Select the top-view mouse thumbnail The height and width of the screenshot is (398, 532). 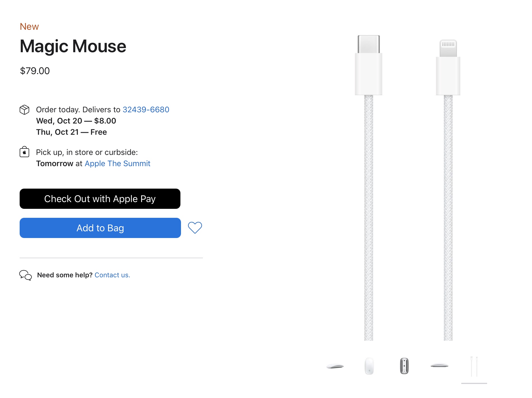369,366
